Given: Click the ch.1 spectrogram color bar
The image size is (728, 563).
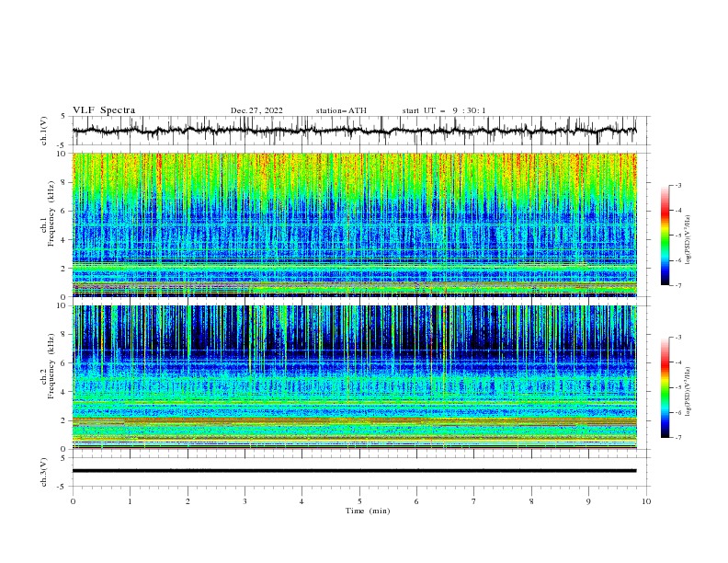Looking at the screenshot, I should (x=665, y=236).
